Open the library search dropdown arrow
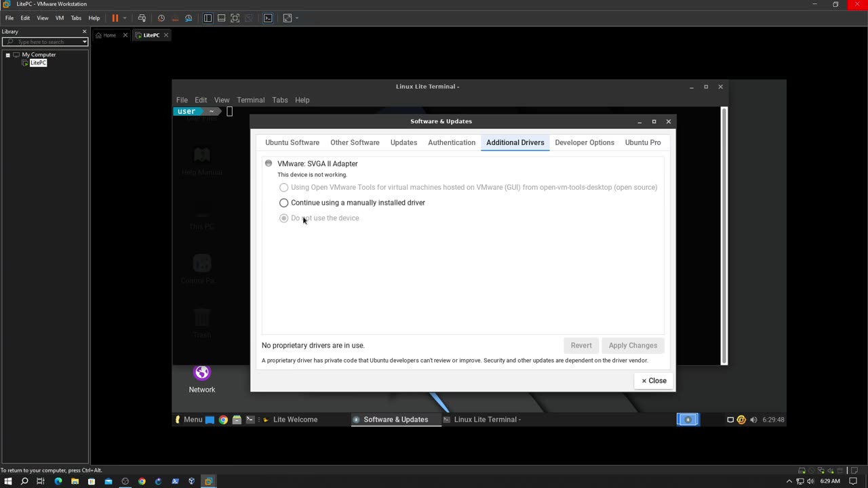868x488 pixels. [85, 42]
